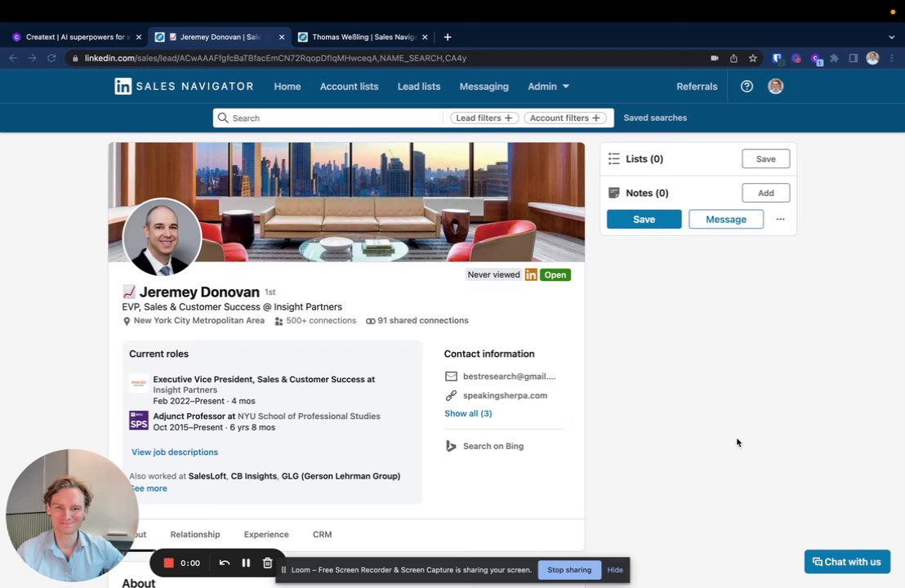
Task: Click Jeremey Donovan's profile photo
Action: 163,237
